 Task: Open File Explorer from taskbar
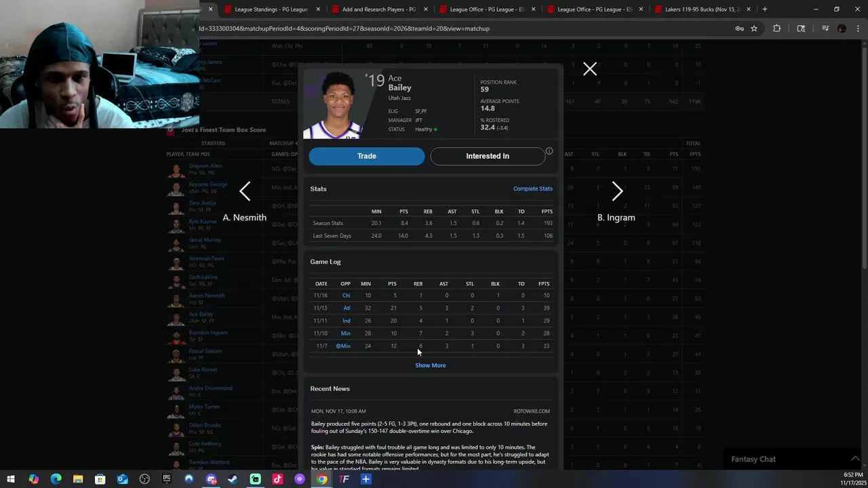78,479
